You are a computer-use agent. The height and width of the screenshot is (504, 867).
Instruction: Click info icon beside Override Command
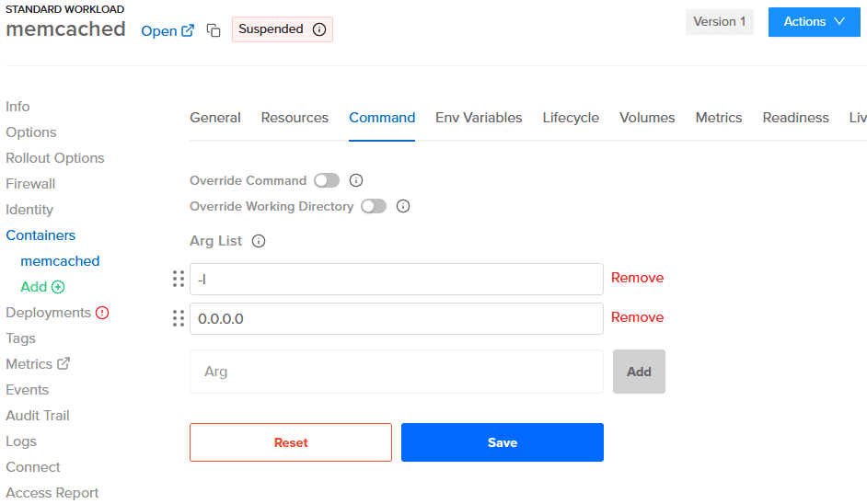click(356, 180)
